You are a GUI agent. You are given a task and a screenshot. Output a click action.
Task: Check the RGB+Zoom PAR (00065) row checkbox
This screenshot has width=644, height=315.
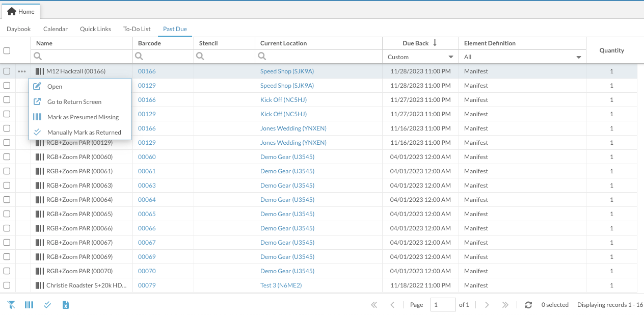[7, 214]
